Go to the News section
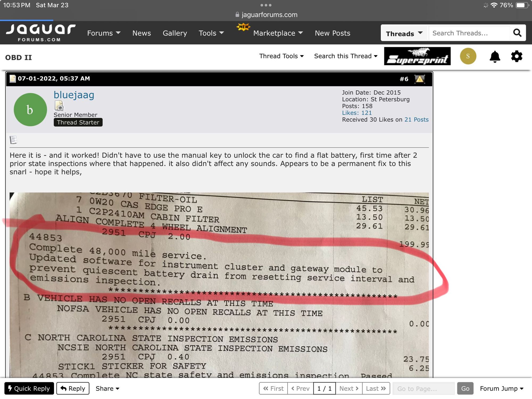Viewport: 532px width, 399px height. click(142, 33)
